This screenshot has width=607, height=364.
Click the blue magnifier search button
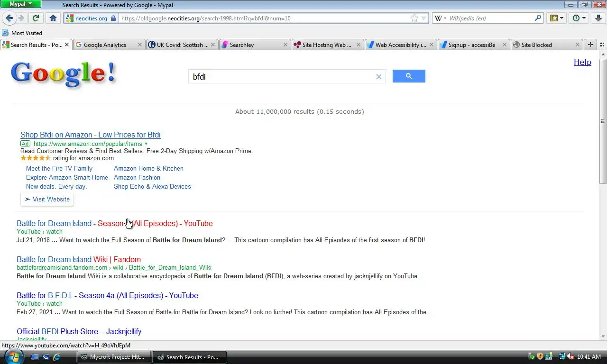[409, 76]
